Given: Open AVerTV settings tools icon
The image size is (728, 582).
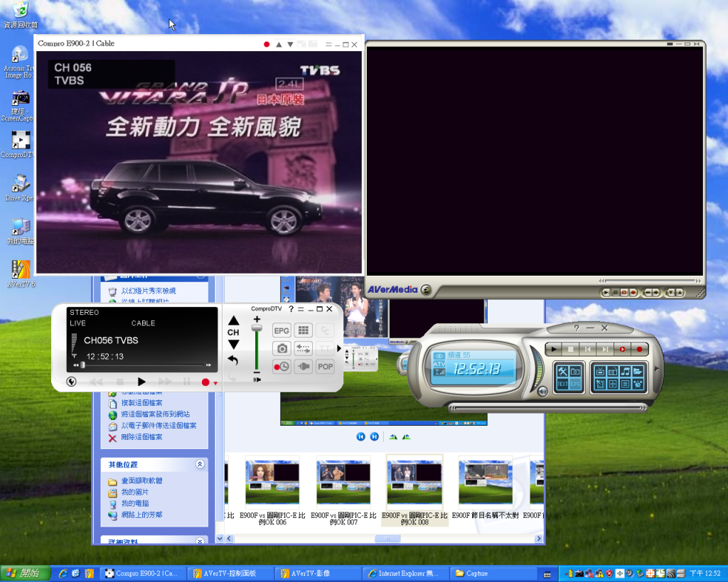Looking at the screenshot, I should coord(562,371).
